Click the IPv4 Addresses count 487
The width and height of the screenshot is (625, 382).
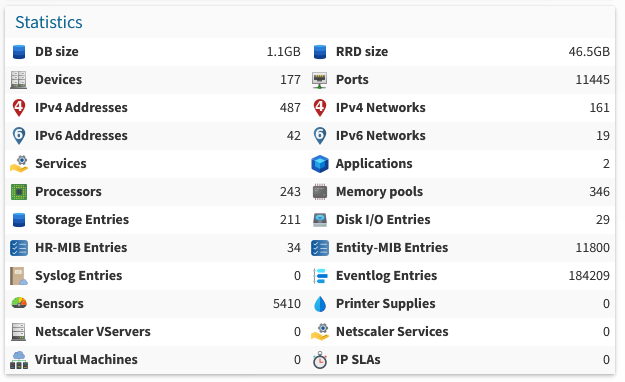coord(290,108)
